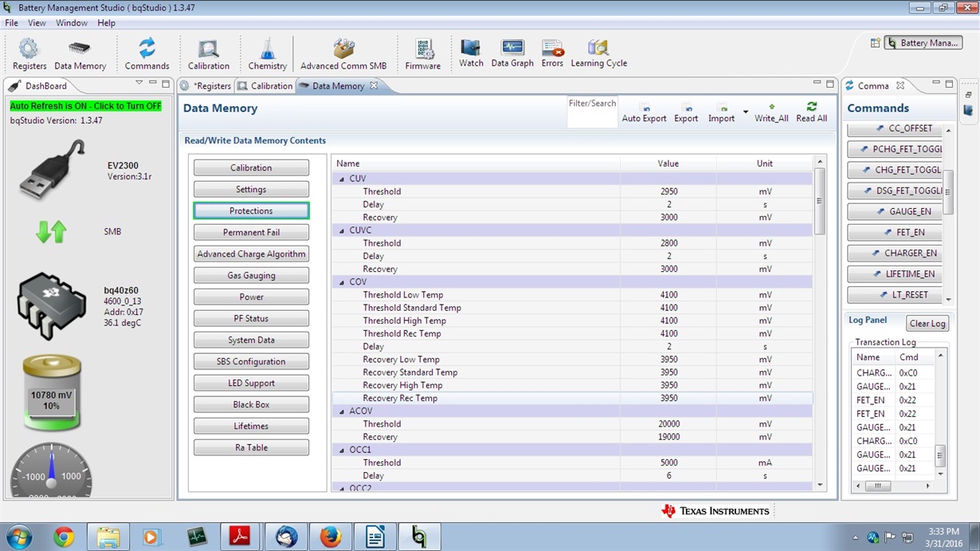Collapse the CUV tree group
Image resolution: width=980 pixels, height=551 pixels.
coord(342,179)
